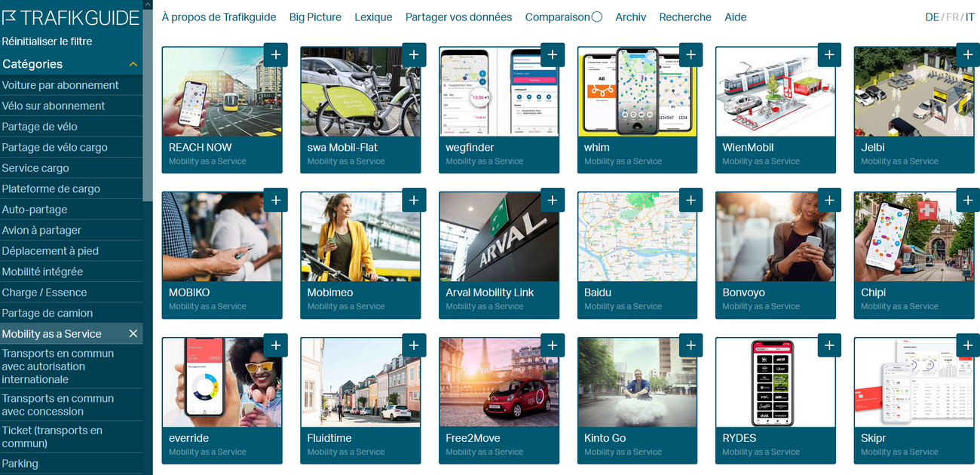Open the Recherche page
The height and width of the screenshot is (475, 980).
point(685,17)
